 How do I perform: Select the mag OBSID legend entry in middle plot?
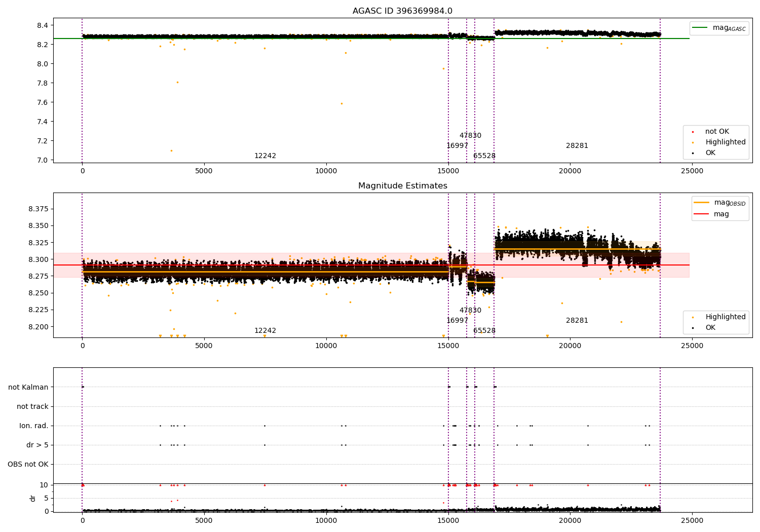point(720,203)
